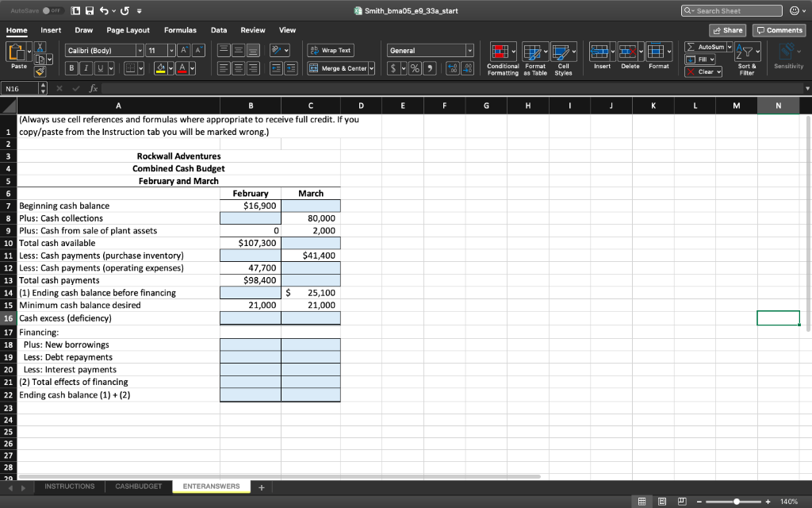Click the Delete cells icon
The width and height of the screenshot is (812, 508).
pyautogui.click(x=628, y=52)
